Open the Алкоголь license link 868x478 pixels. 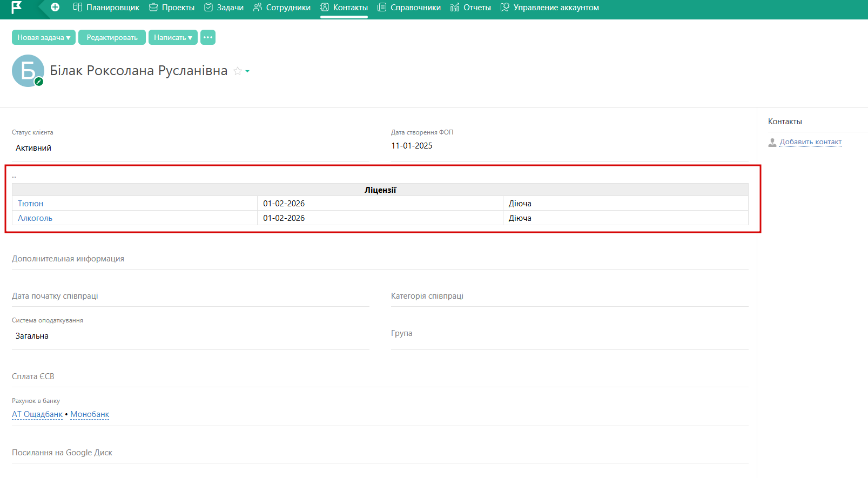click(35, 218)
